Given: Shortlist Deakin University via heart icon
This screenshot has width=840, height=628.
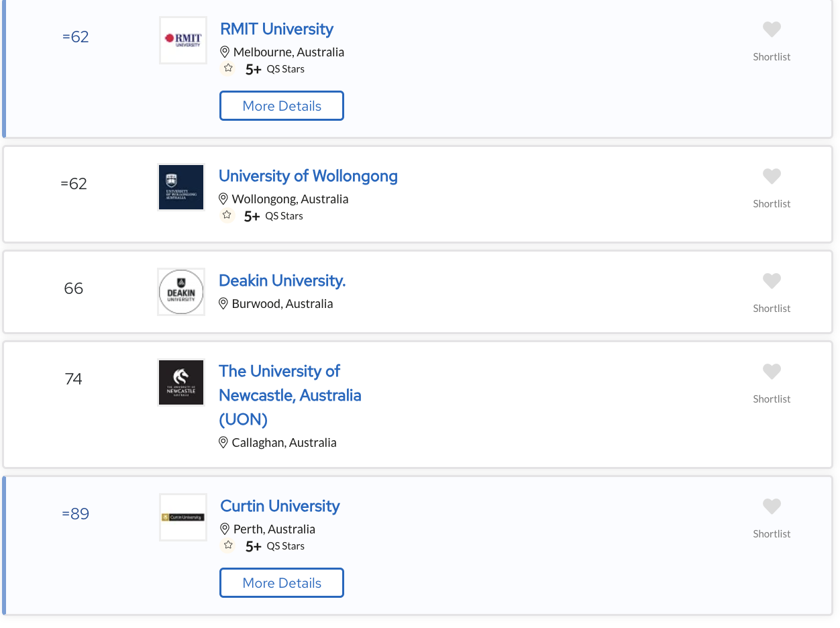Looking at the screenshot, I should [772, 281].
